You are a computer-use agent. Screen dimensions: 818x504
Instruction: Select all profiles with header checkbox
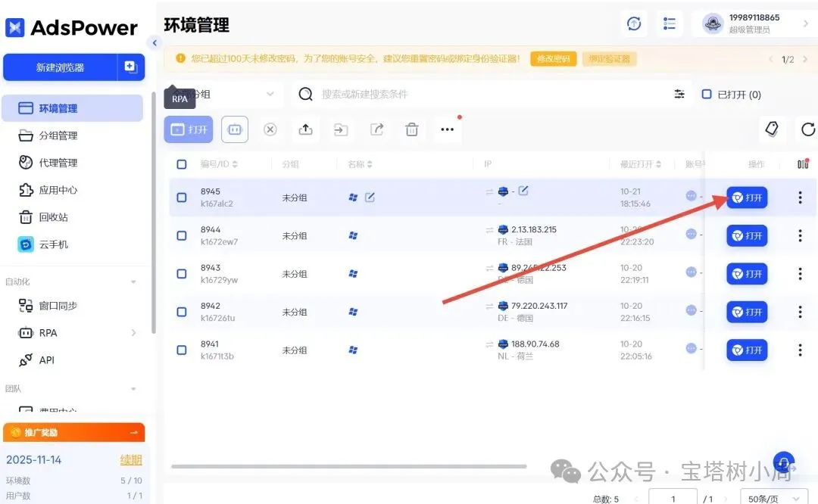pyautogui.click(x=182, y=164)
